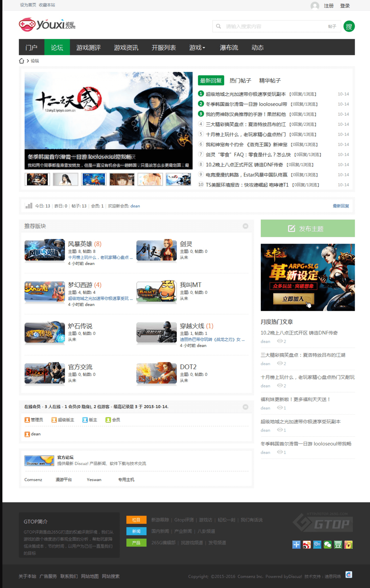Open the 瀑布流 nav item

[229, 47]
